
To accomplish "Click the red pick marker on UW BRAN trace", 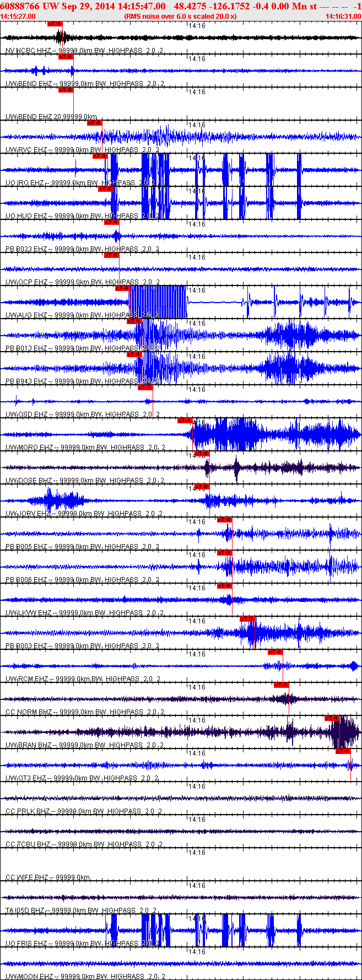I will pyautogui.click(x=332, y=718).
